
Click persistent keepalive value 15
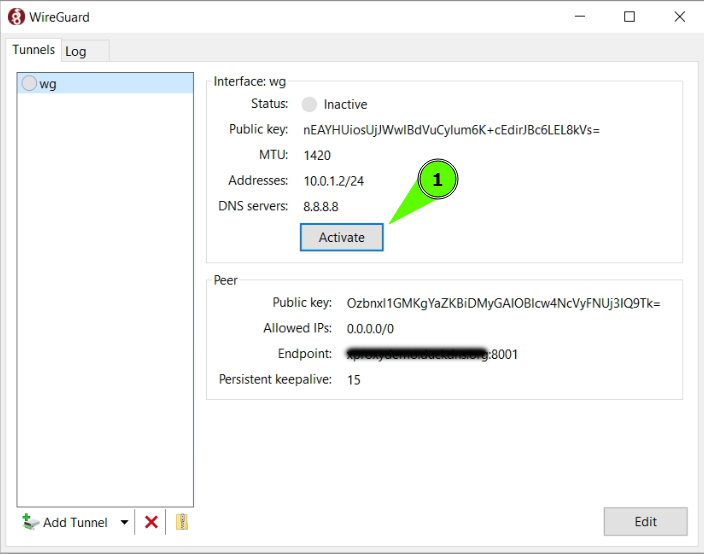[354, 380]
